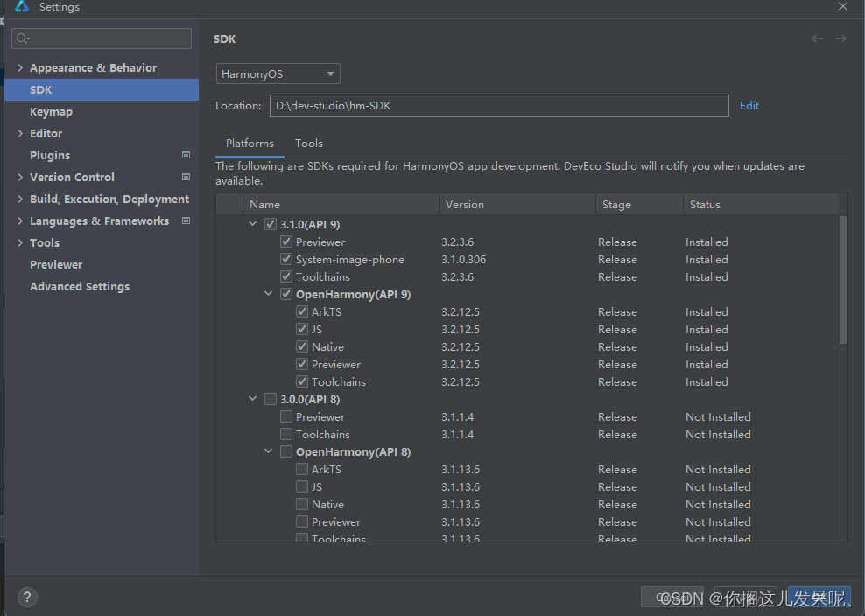Close the Settings dialog
Screen dimensions: 865x616
coord(843,7)
